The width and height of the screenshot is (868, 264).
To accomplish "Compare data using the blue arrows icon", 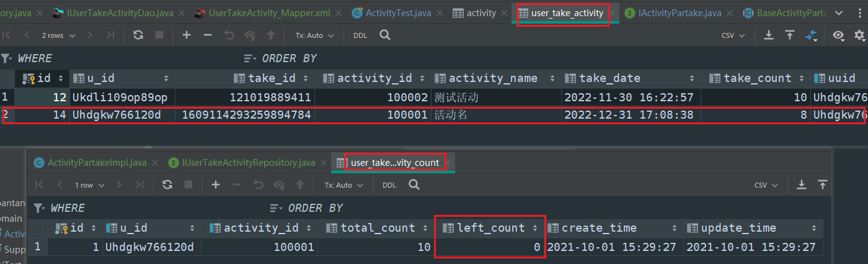I will (812, 35).
